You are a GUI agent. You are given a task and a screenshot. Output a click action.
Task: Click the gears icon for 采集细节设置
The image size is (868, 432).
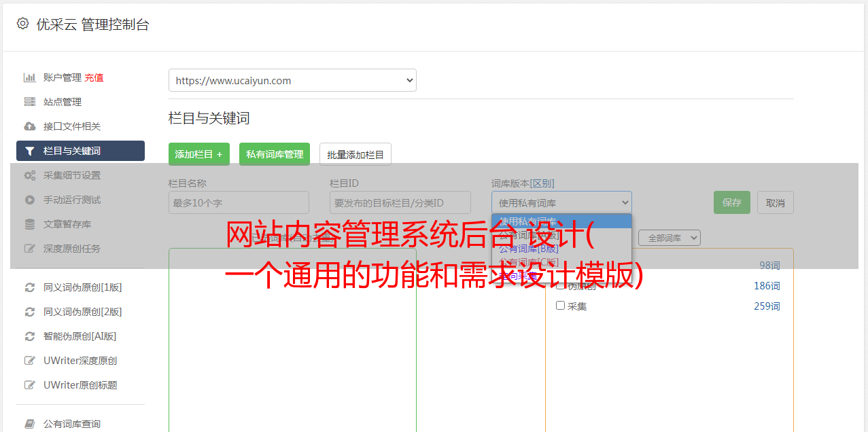(30, 175)
